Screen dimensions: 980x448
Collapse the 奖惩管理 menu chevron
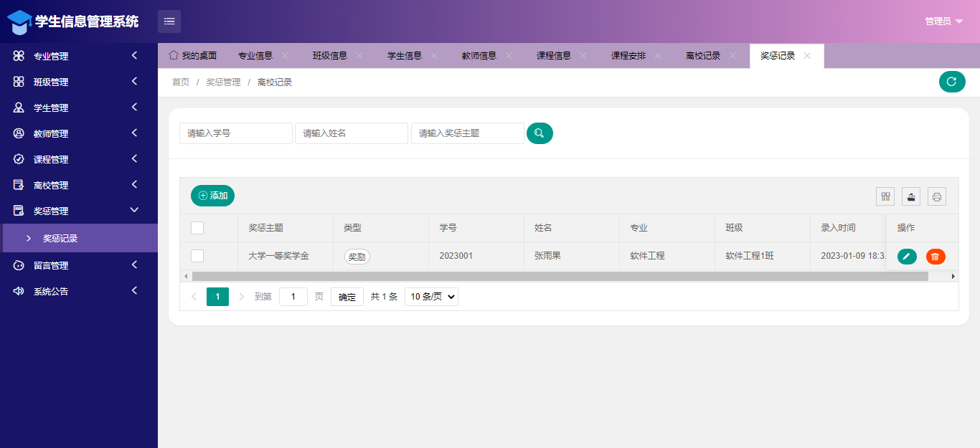(134, 210)
